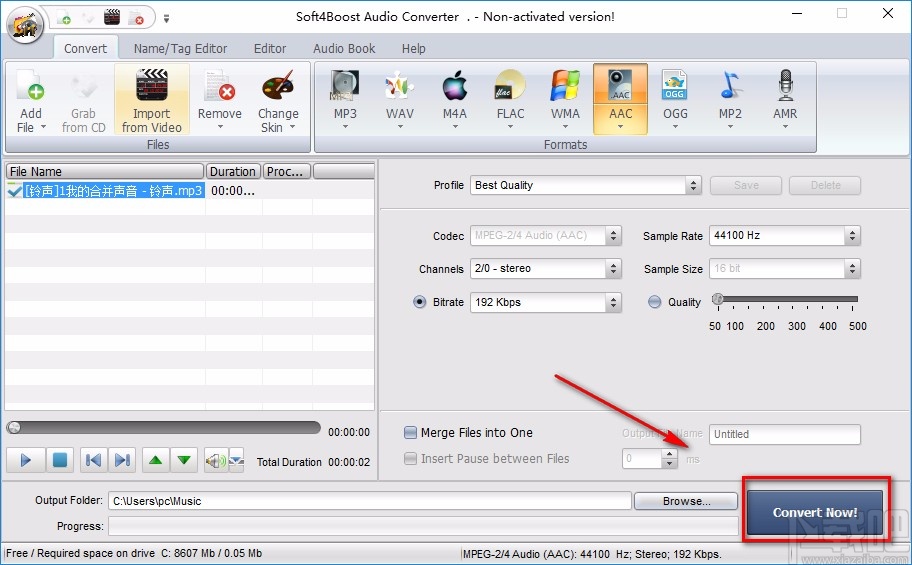Click the playback seek bar handle
Image resolution: width=912 pixels, height=565 pixels.
(14, 428)
